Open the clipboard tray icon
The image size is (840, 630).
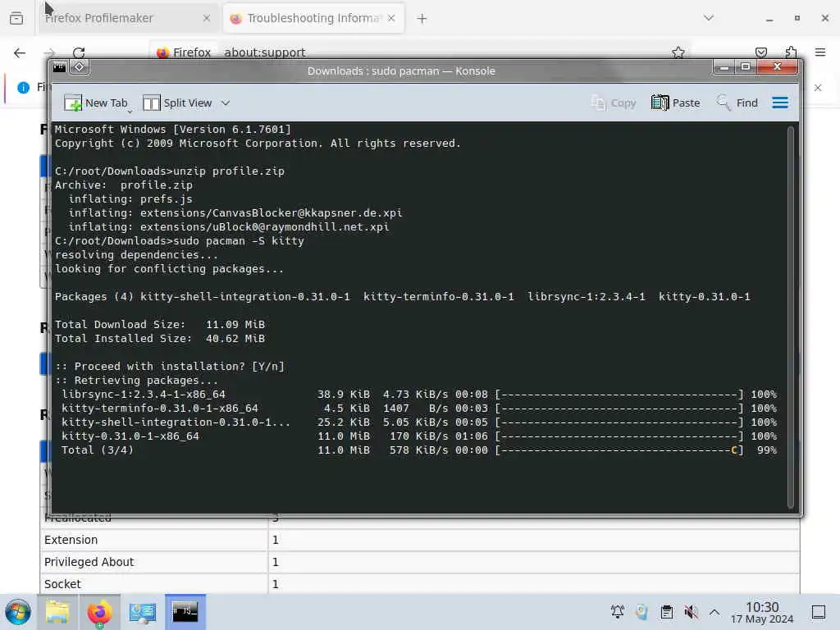pyautogui.click(x=666, y=612)
